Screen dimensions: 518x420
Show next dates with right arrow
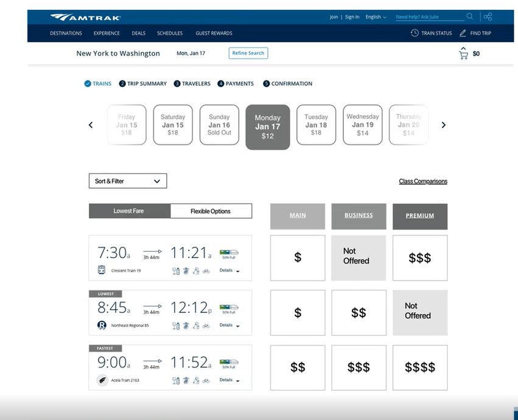pyautogui.click(x=443, y=125)
